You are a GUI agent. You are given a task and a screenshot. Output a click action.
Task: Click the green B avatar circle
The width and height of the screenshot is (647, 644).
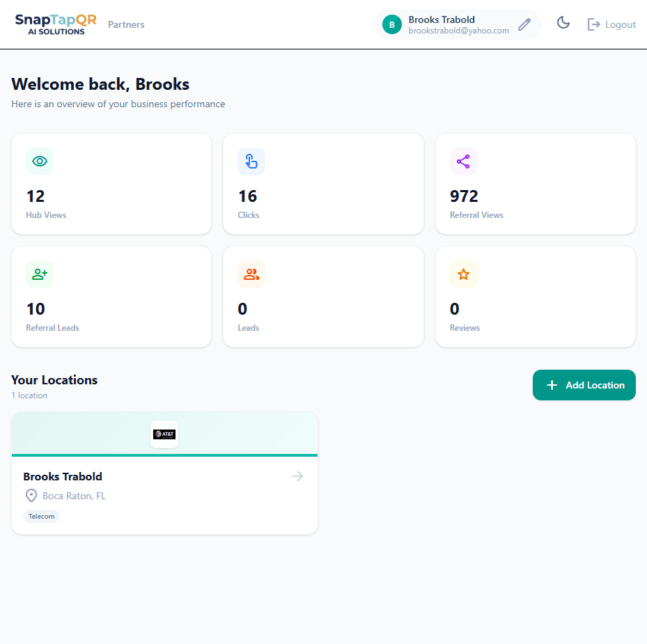tap(391, 24)
